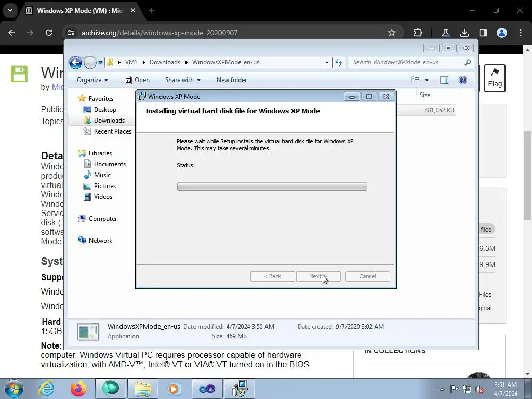
Task: Show hidden tray icons arrow
Action: pyautogui.click(x=442, y=389)
